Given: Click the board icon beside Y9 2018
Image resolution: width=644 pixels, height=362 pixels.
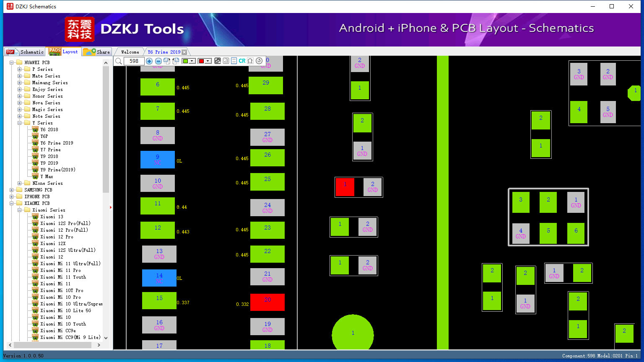Looking at the screenshot, I should coord(35,156).
